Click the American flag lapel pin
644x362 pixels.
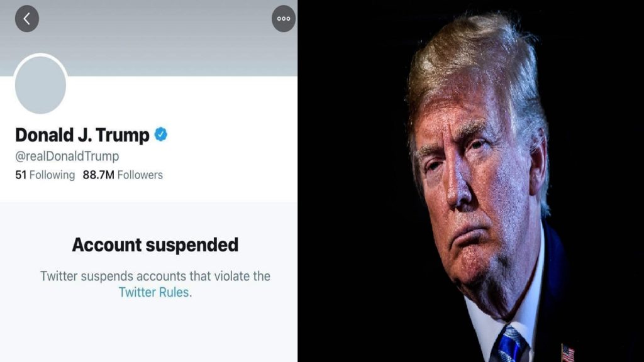pos(567,353)
